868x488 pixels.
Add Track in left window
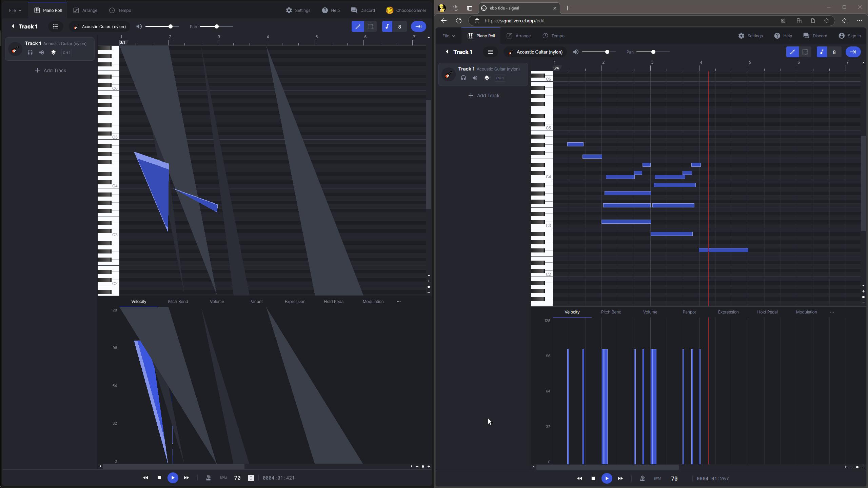tap(51, 70)
